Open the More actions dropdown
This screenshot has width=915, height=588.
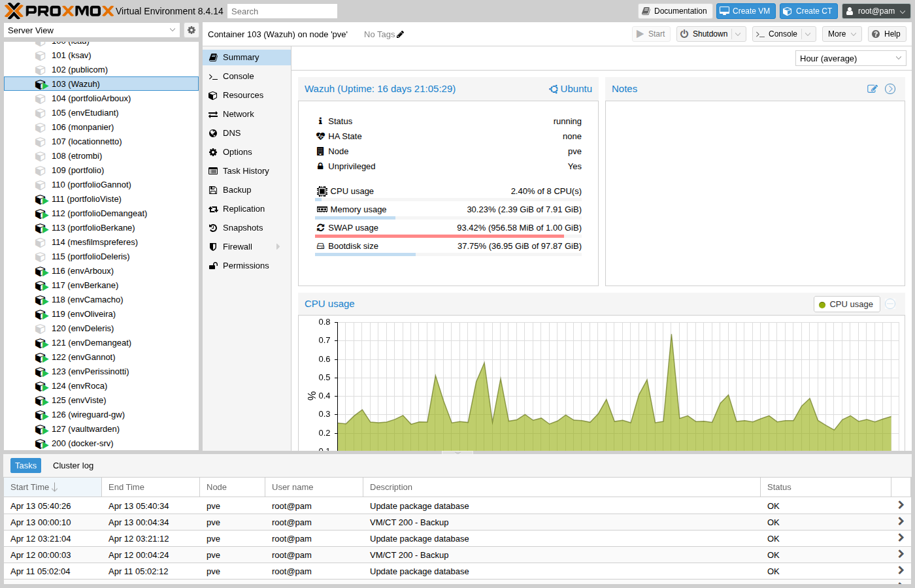click(842, 34)
